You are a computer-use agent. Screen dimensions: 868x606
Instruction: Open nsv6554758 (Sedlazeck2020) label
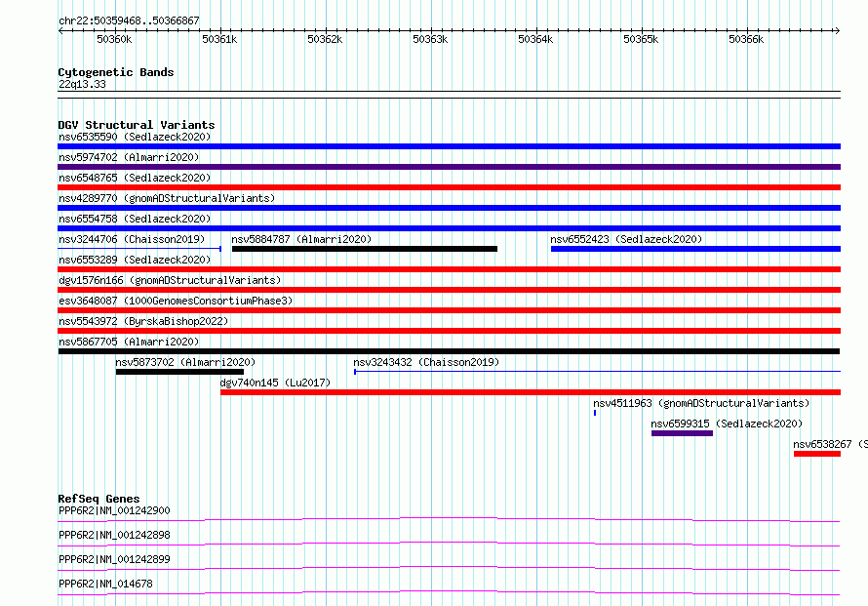click(x=135, y=219)
